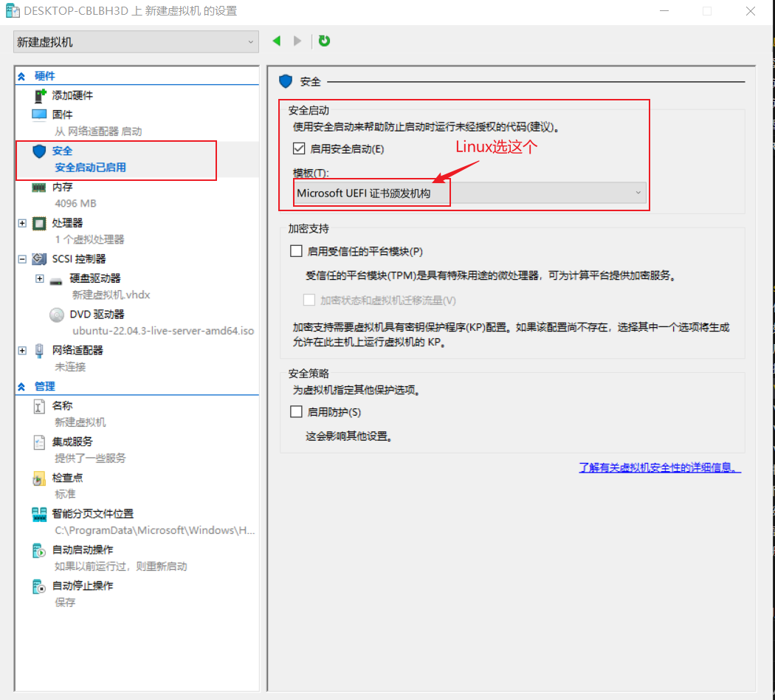Screen dimensions: 775x700
Task: Select Integration Services (集成服务) in the list
Action: pos(72,442)
